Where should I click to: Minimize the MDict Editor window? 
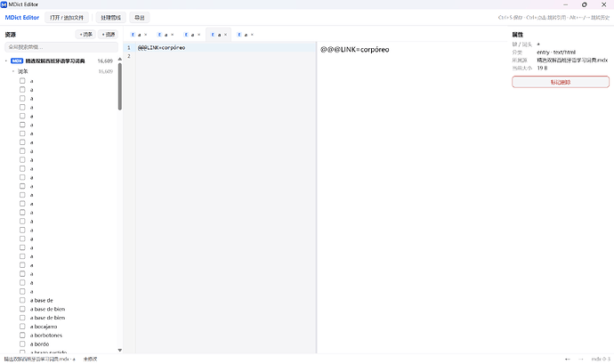coord(565,4)
